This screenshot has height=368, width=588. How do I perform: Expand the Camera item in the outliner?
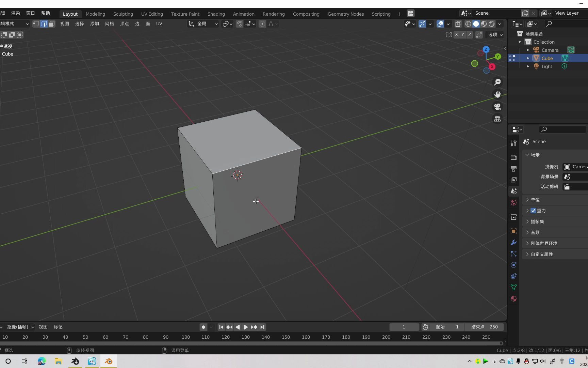pyautogui.click(x=528, y=50)
